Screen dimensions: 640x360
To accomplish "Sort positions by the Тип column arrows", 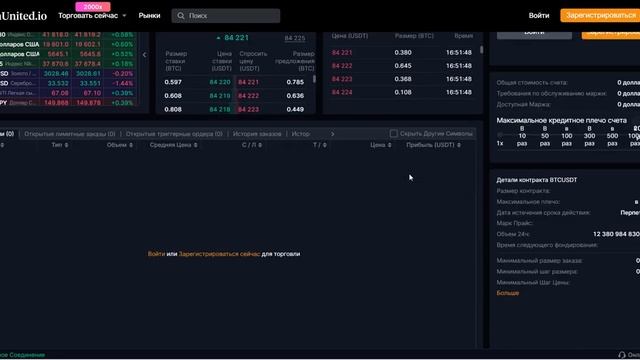I will pos(66,145).
